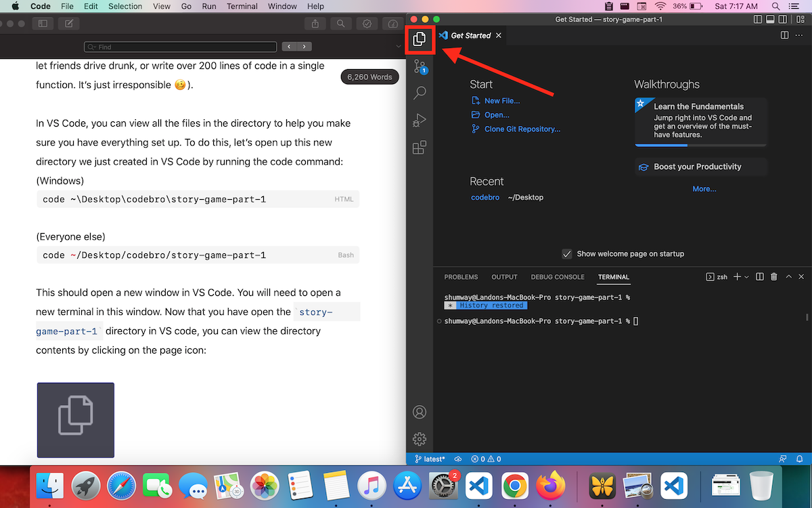Click the feedback icon in the status bar

(783, 459)
